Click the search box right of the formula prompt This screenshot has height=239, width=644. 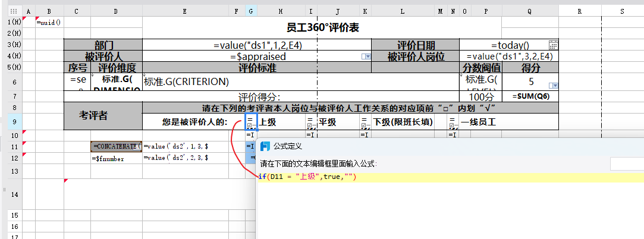tap(627, 163)
